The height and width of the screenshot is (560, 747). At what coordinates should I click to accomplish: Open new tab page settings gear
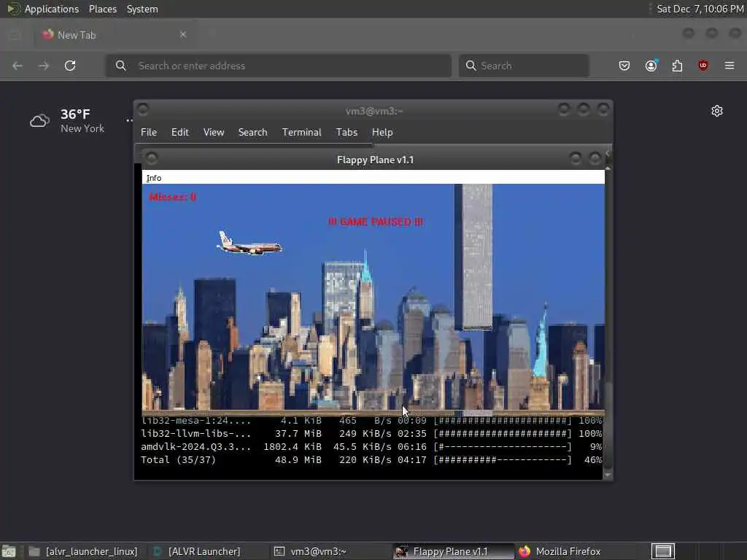pyautogui.click(x=717, y=111)
